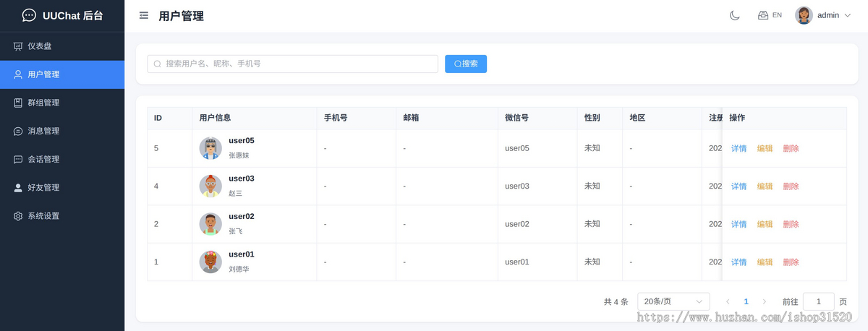Open 仪表盘 dashboard menu
The image size is (868, 331).
coord(62,46)
